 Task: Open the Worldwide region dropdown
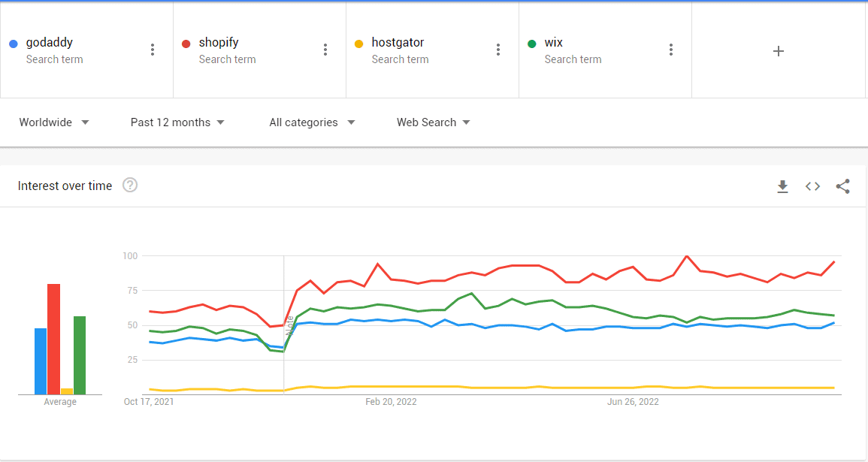[53, 122]
